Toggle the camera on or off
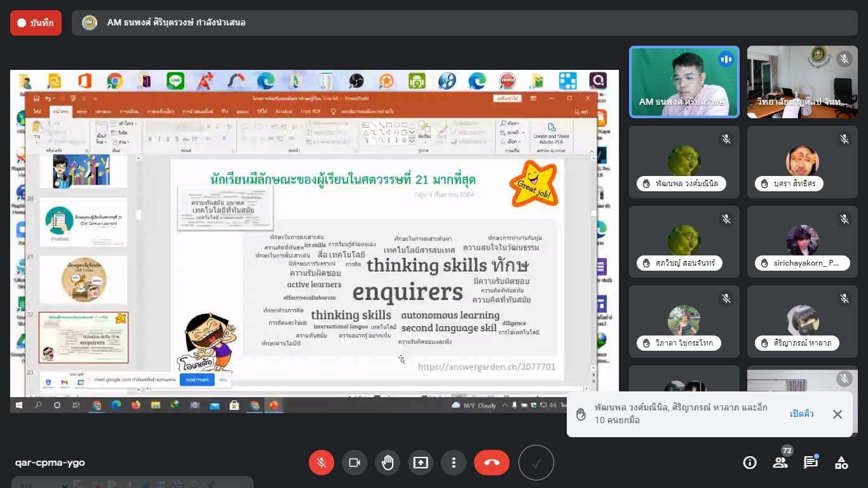The image size is (868, 488). [355, 463]
